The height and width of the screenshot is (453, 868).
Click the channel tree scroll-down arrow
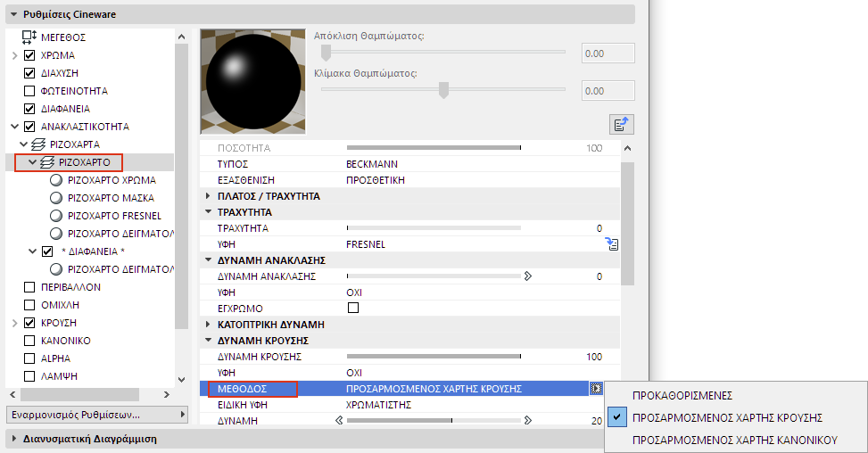[x=182, y=380]
